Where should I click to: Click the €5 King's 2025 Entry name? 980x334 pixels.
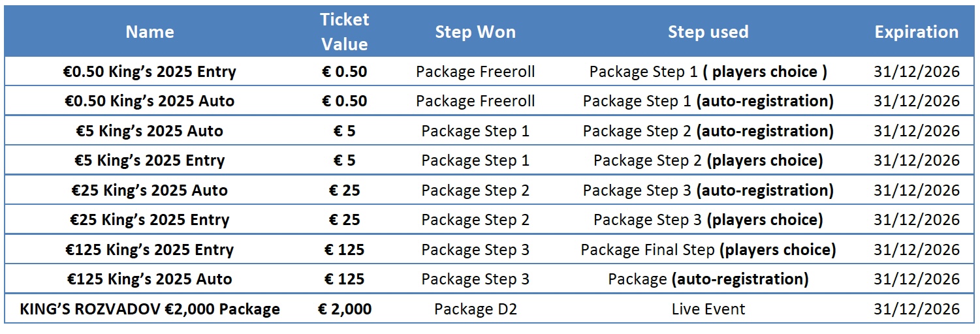150,160
